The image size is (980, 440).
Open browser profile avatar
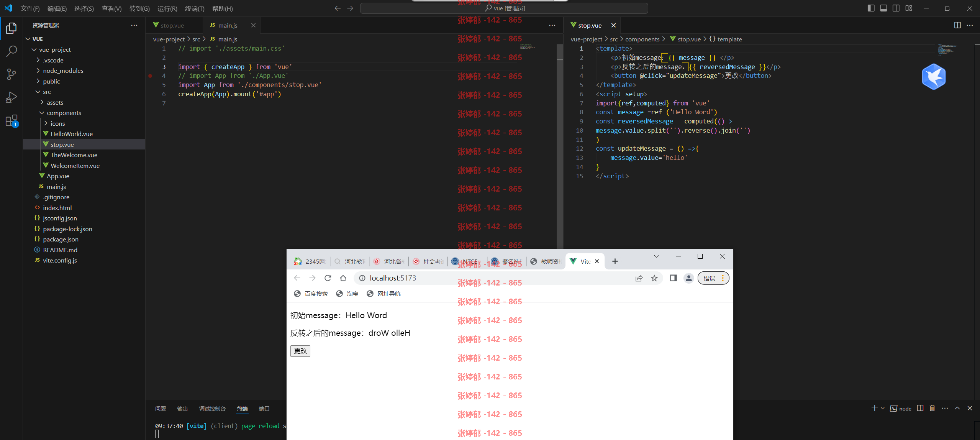[x=689, y=278]
